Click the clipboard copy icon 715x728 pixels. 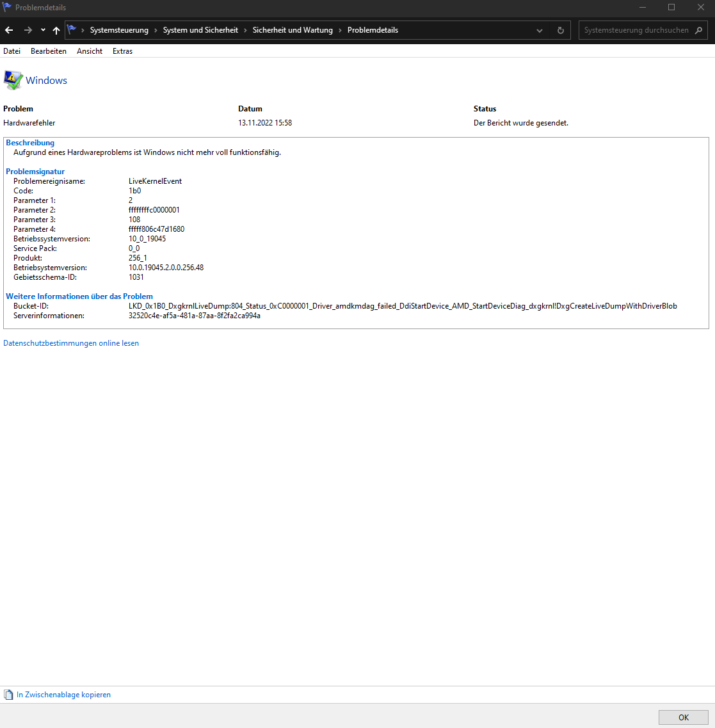click(8, 695)
